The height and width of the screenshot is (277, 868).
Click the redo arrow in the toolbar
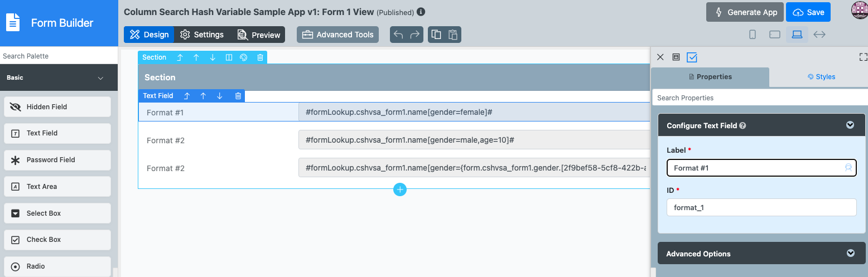(414, 35)
